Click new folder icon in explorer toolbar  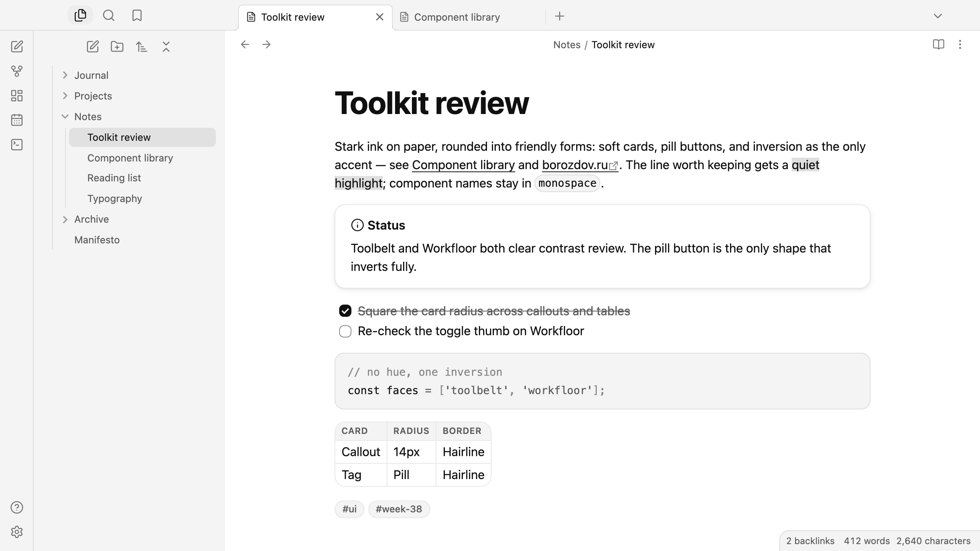point(117,47)
